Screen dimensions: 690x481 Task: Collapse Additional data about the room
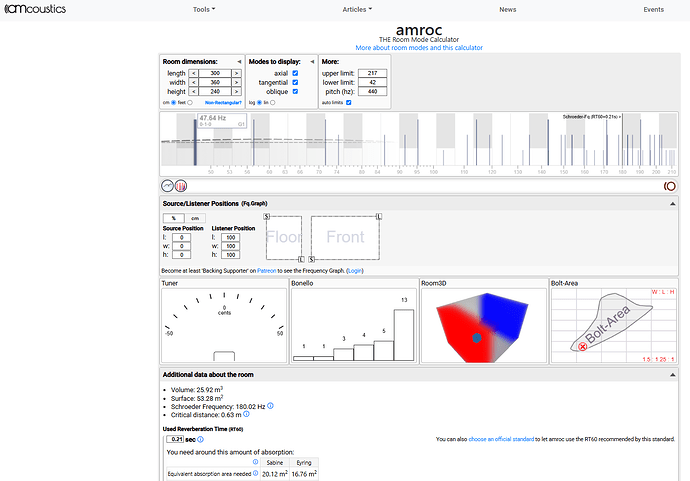pos(672,375)
